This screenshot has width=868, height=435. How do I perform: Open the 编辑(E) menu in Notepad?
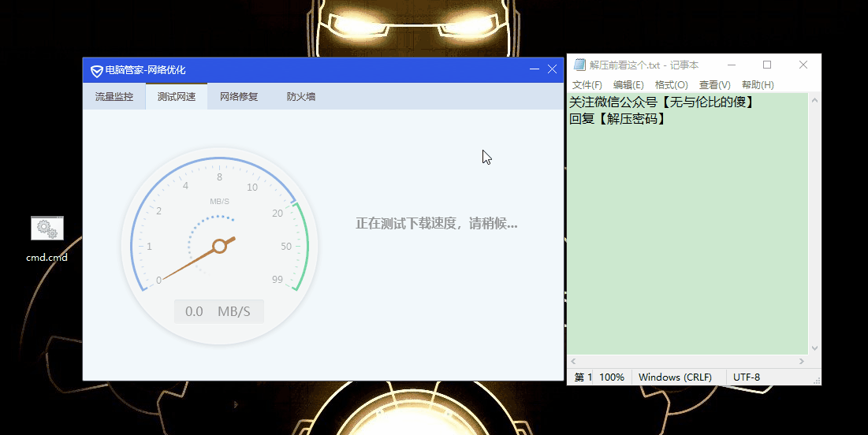628,84
